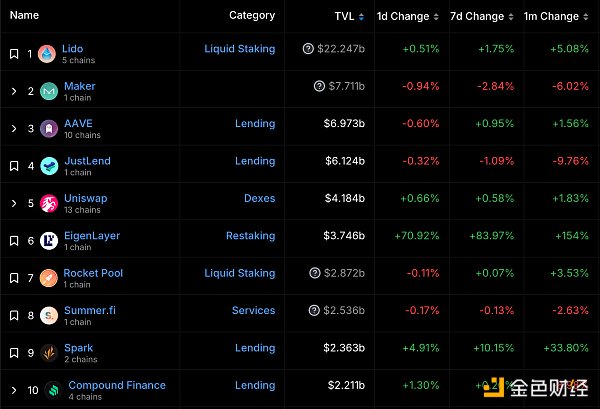The width and height of the screenshot is (600, 409).
Task: Click the Uniswap unicorn logo
Action: (x=47, y=204)
